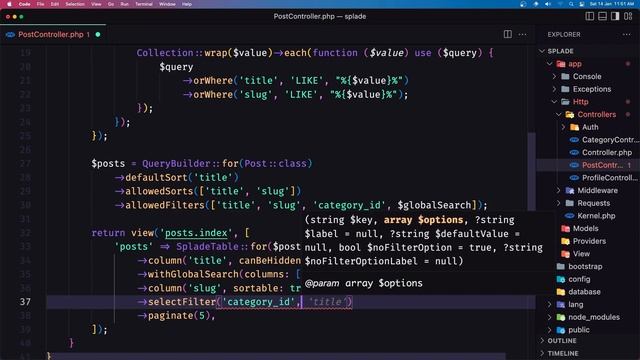Open the Selection menu

[75, 4]
